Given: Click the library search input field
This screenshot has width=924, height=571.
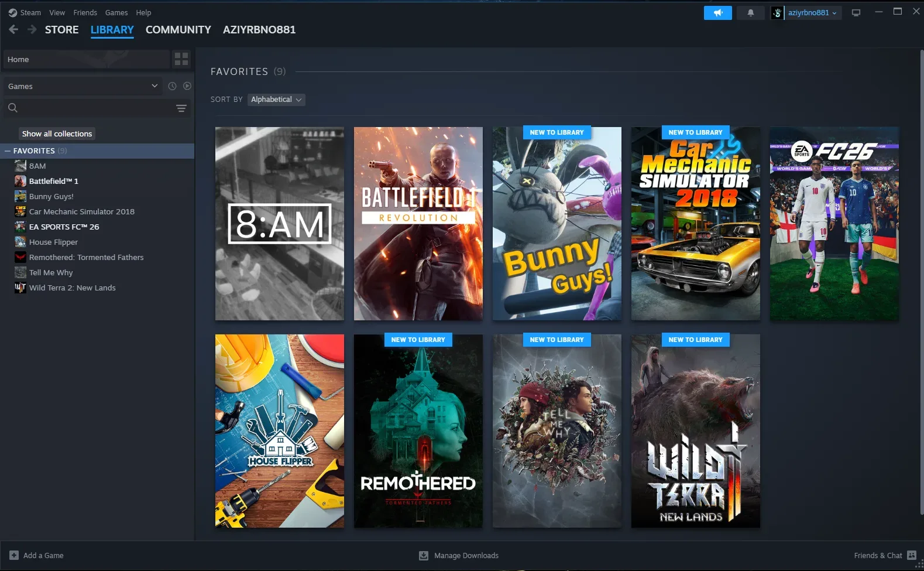Looking at the screenshot, I should point(97,108).
